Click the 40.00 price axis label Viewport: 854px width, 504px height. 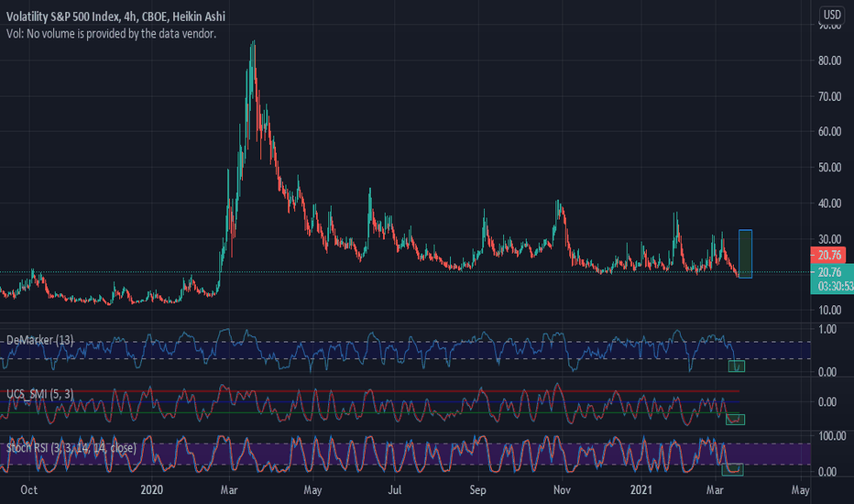point(829,203)
